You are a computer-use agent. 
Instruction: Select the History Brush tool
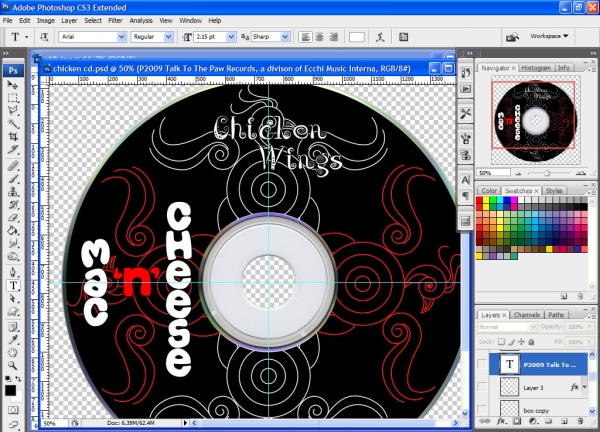(x=13, y=205)
